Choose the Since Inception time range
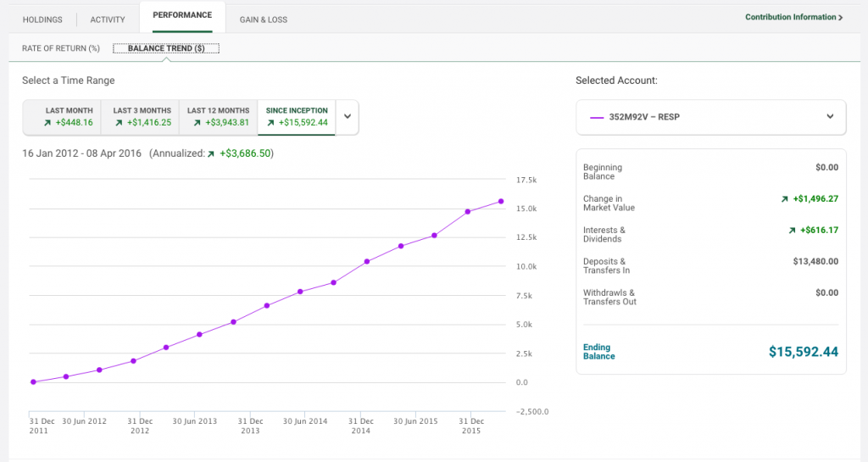The width and height of the screenshot is (868, 462). (x=297, y=117)
